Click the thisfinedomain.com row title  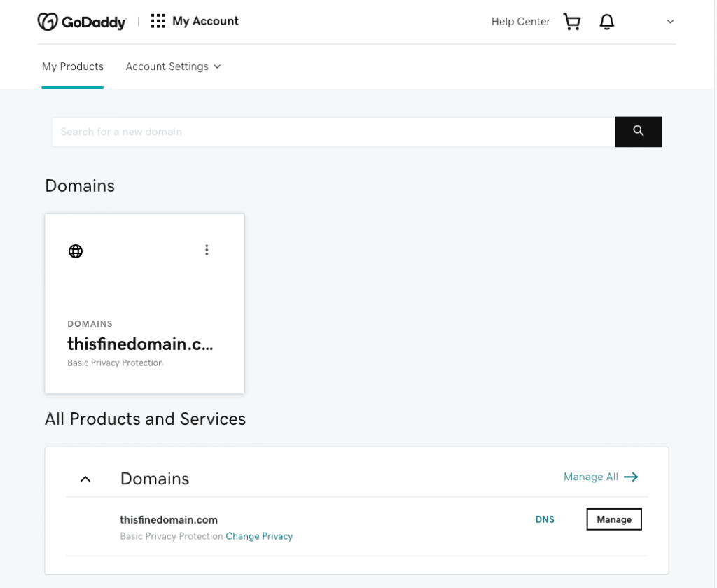169,519
